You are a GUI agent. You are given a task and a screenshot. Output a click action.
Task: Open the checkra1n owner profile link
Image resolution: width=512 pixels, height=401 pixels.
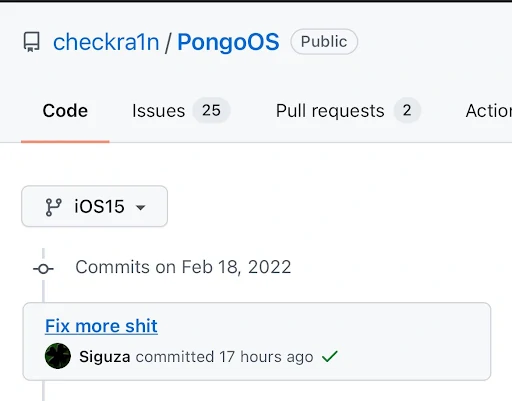[106, 42]
